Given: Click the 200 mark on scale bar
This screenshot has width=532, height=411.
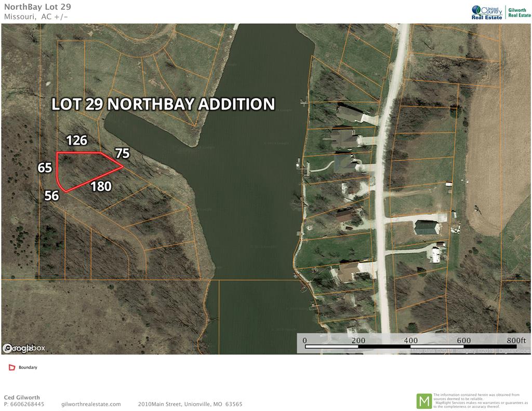Looking at the screenshot, I should coord(358,340).
